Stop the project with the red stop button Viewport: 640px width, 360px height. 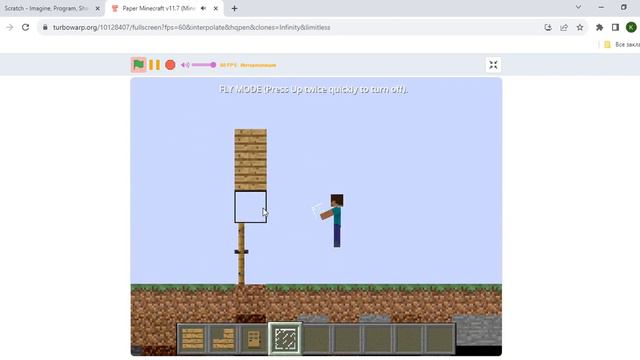tap(170, 65)
